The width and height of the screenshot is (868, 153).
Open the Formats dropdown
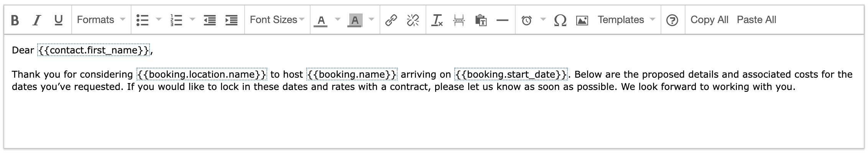pyautogui.click(x=101, y=20)
